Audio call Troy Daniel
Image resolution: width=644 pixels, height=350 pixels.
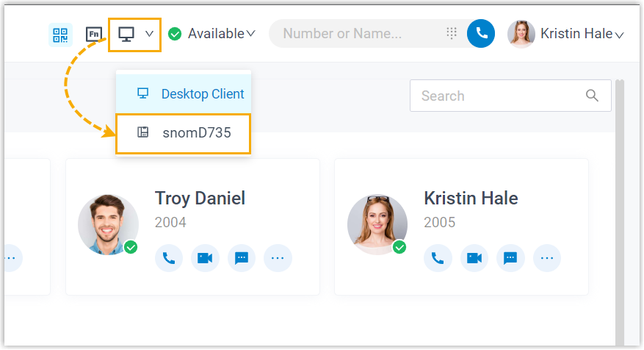[169, 258]
